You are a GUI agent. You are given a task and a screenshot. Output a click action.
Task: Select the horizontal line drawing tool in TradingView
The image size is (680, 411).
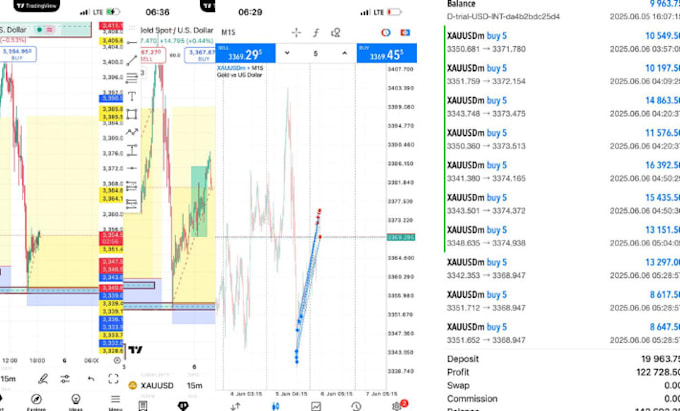click(132, 42)
